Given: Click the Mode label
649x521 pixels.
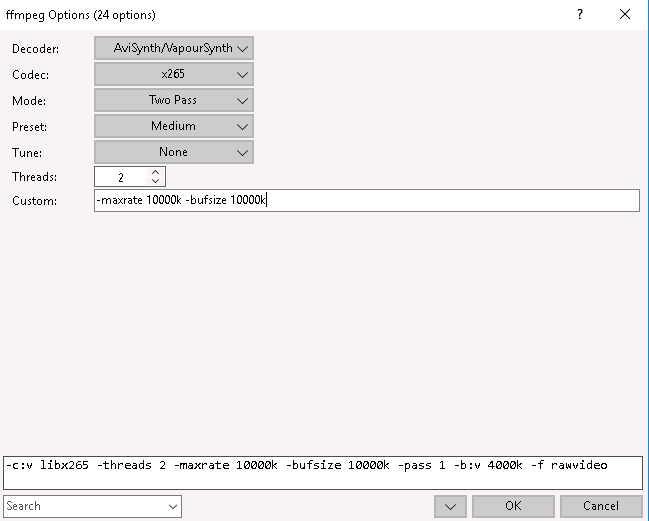Looking at the screenshot, I should 29,101.
